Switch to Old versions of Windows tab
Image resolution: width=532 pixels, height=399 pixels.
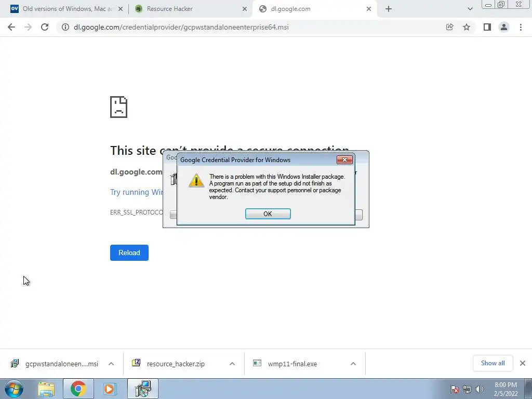point(67,9)
